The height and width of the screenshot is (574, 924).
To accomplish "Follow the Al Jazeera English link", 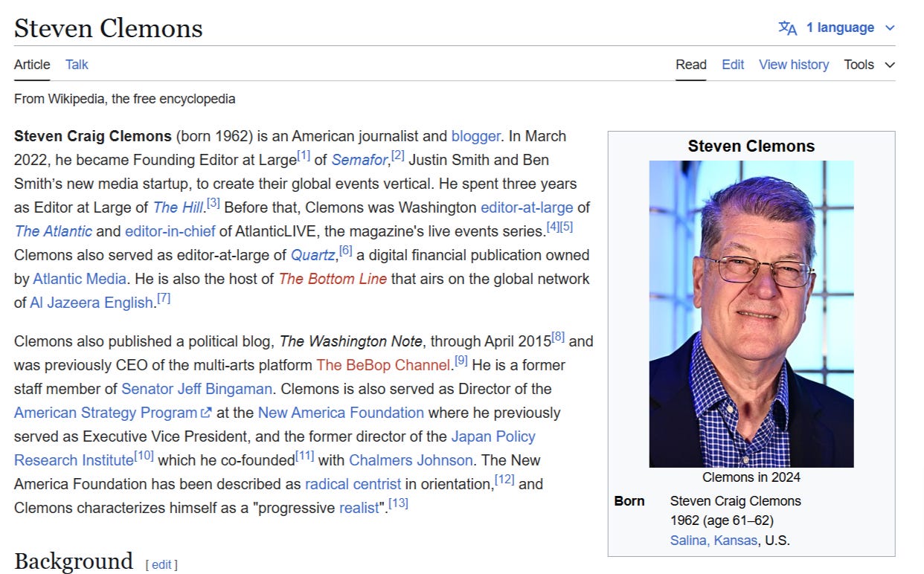I will (x=92, y=303).
